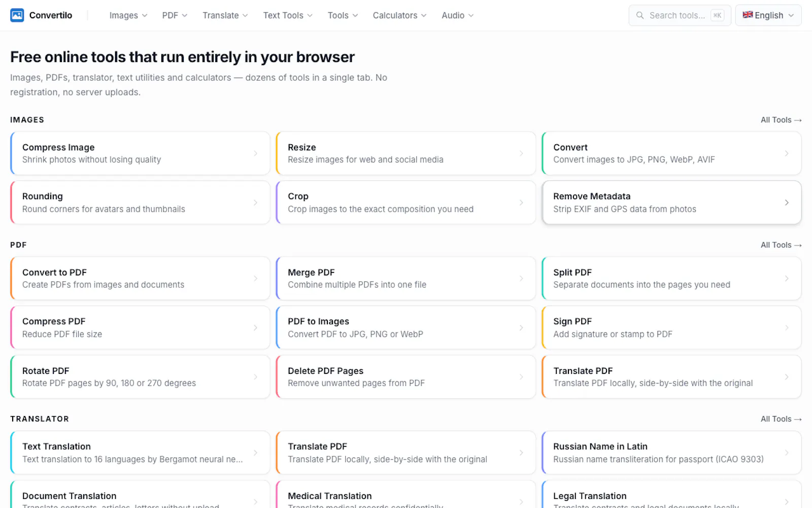Image resolution: width=812 pixels, height=508 pixels.
Task: Expand the Calculators menu
Action: (399, 15)
